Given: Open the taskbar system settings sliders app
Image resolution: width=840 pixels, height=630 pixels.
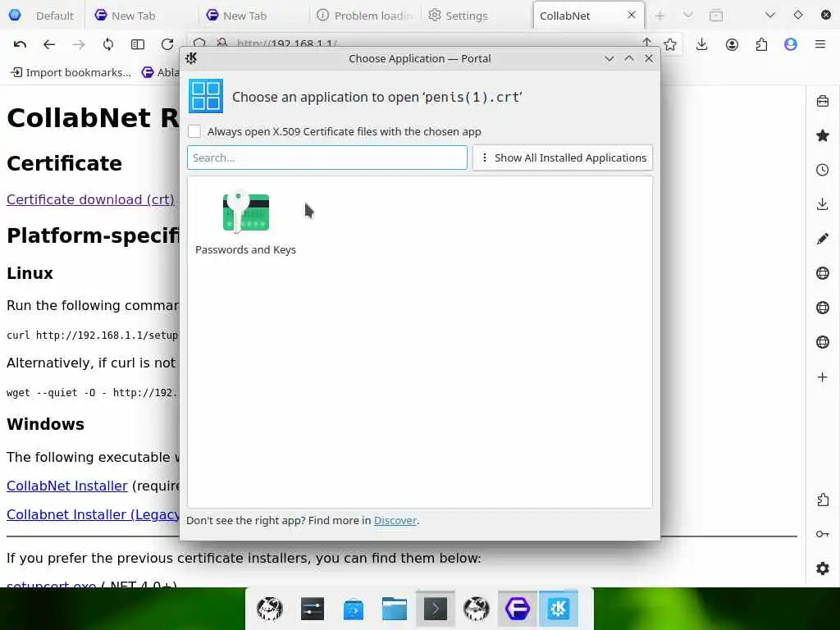Looking at the screenshot, I should click(313, 609).
